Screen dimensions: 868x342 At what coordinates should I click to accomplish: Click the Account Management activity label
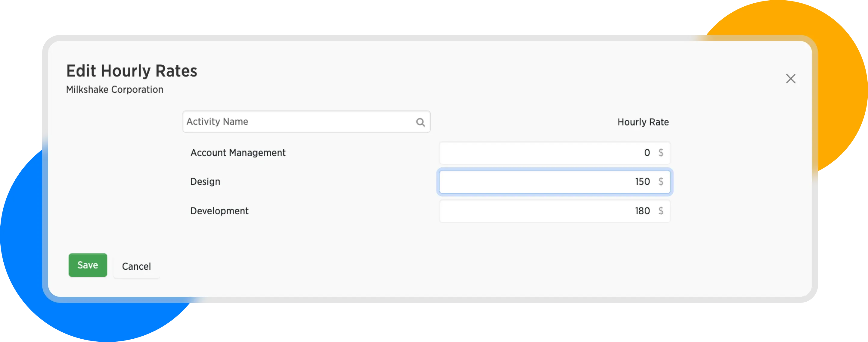pos(238,153)
